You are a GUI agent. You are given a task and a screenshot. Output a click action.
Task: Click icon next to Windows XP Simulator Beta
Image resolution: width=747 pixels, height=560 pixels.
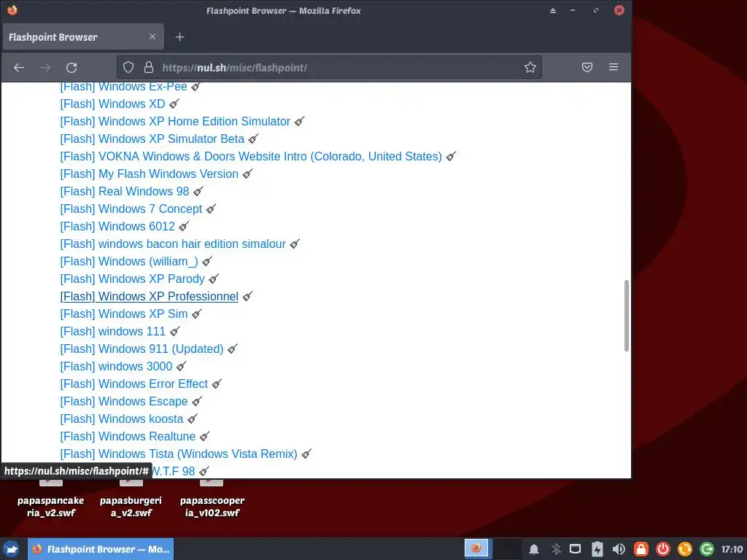pyautogui.click(x=253, y=139)
